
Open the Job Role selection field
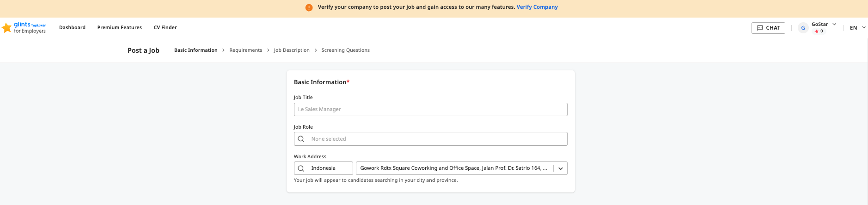tap(431, 139)
